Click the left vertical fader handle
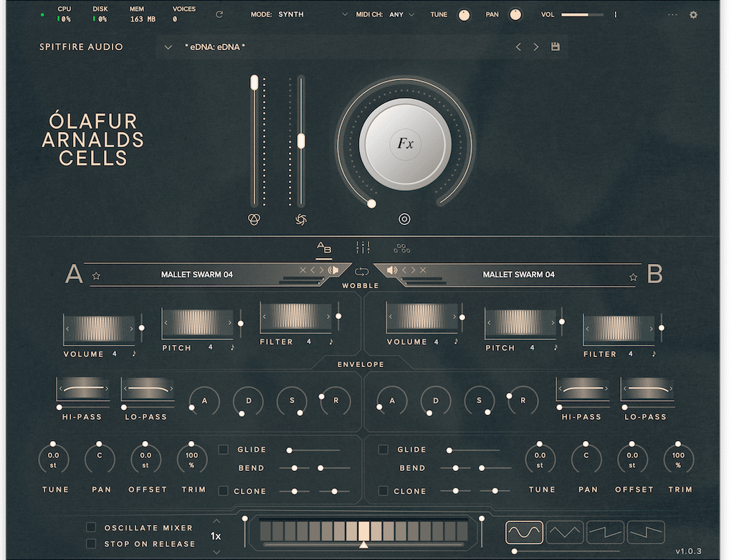The width and height of the screenshot is (734, 560). (x=254, y=83)
